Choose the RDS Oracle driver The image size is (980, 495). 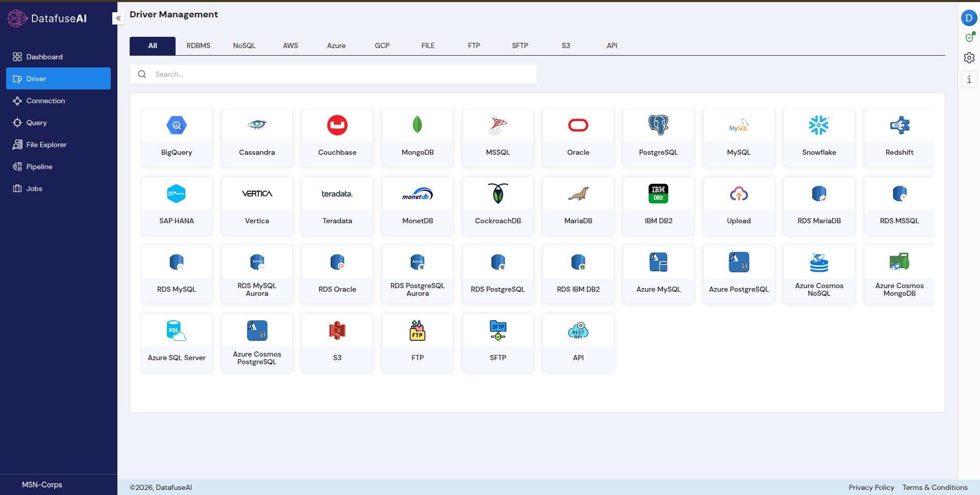click(337, 275)
